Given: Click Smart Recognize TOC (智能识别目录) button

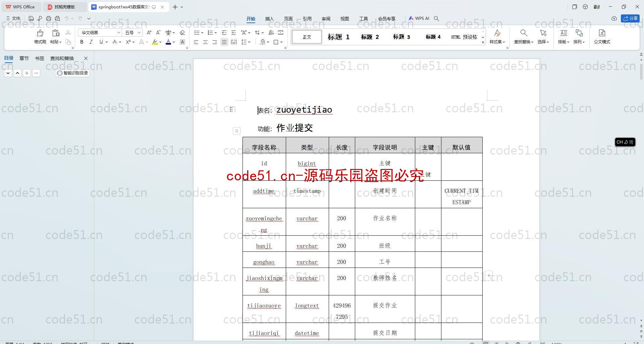Looking at the screenshot, I should point(72,73).
